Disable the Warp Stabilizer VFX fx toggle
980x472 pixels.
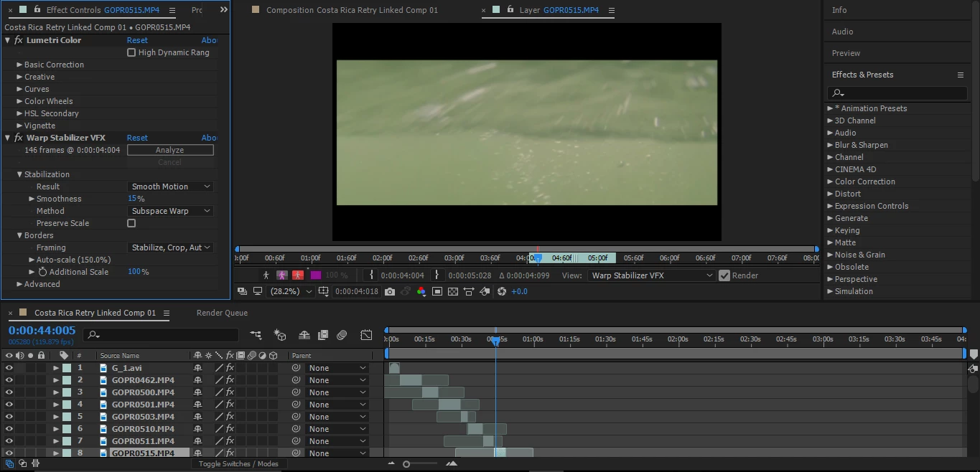tap(19, 138)
